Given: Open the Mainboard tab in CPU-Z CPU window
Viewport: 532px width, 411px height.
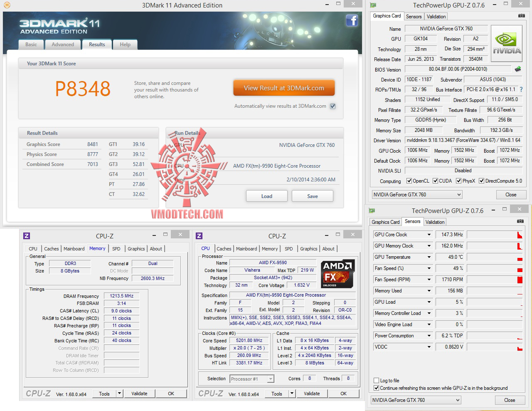Looking at the screenshot, I should click(246, 249).
